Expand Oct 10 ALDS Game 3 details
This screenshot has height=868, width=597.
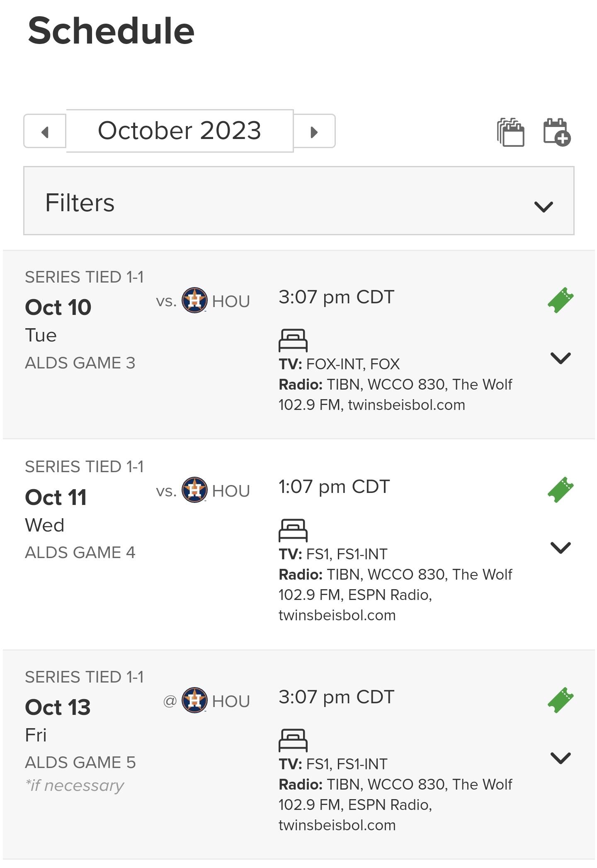(x=561, y=358)
